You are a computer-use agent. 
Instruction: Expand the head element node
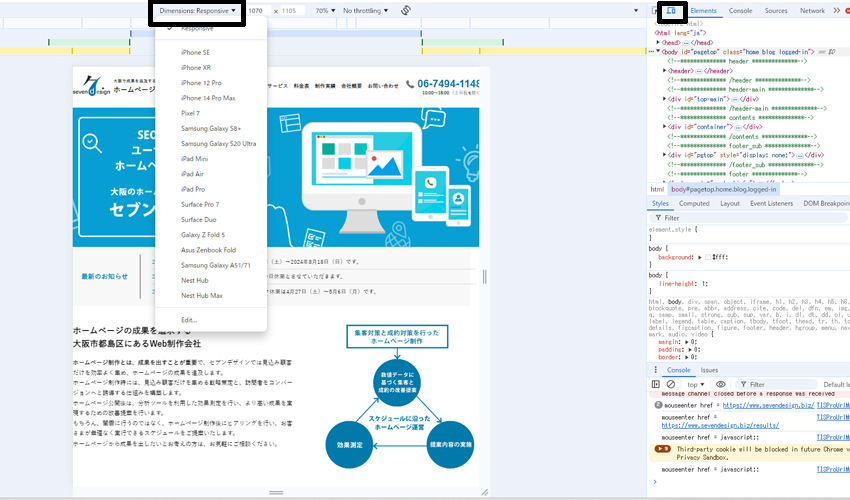click(x=658, y=42)
